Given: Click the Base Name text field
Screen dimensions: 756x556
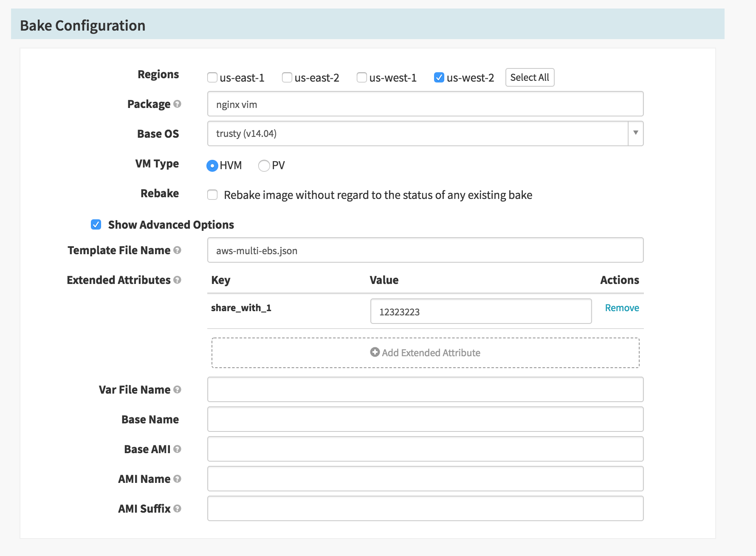Looking at the screenshot, I should click(425, 420).
